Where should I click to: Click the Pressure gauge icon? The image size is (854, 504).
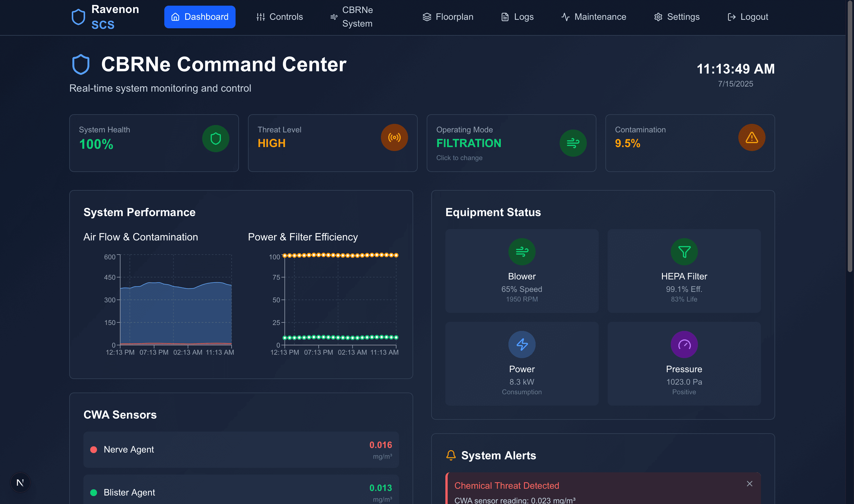coord(684,344)
